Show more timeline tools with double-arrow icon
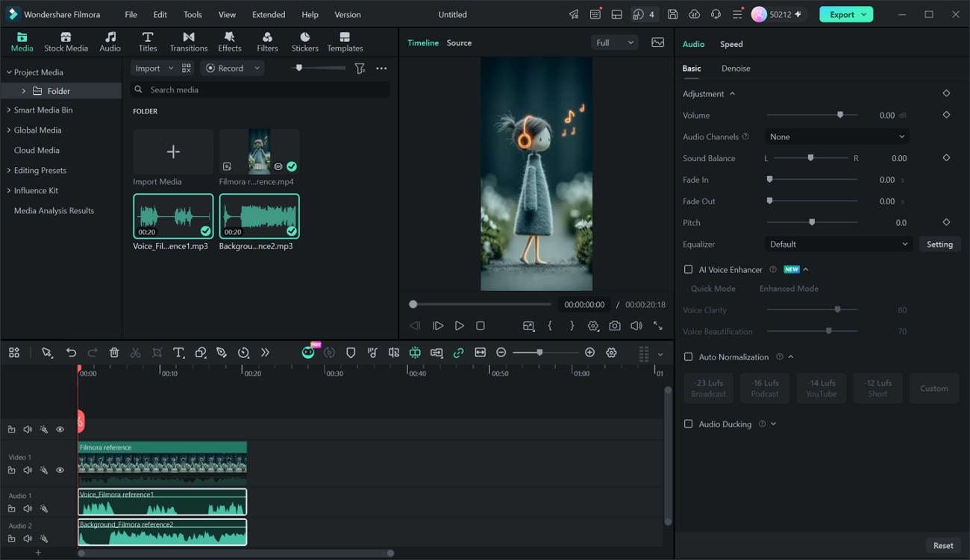This screenshot has width=970, height=560. click(265, 353)
